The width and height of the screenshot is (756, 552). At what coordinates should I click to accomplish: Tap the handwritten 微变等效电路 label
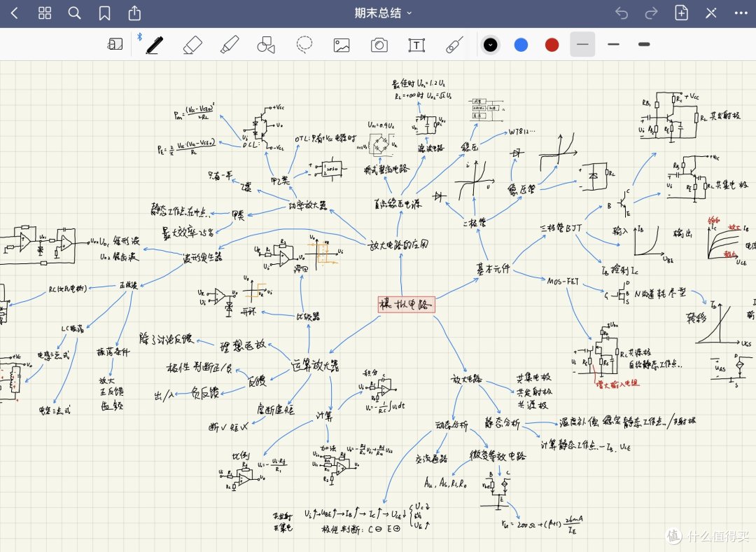(x=498, y=455)
